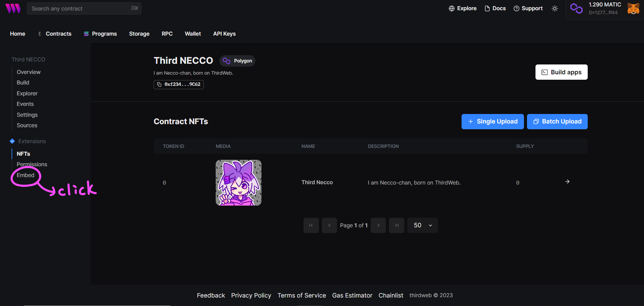Focus the Search any contract field
The height and width of the screenshot is (306, 644).
tap(84, 8)
